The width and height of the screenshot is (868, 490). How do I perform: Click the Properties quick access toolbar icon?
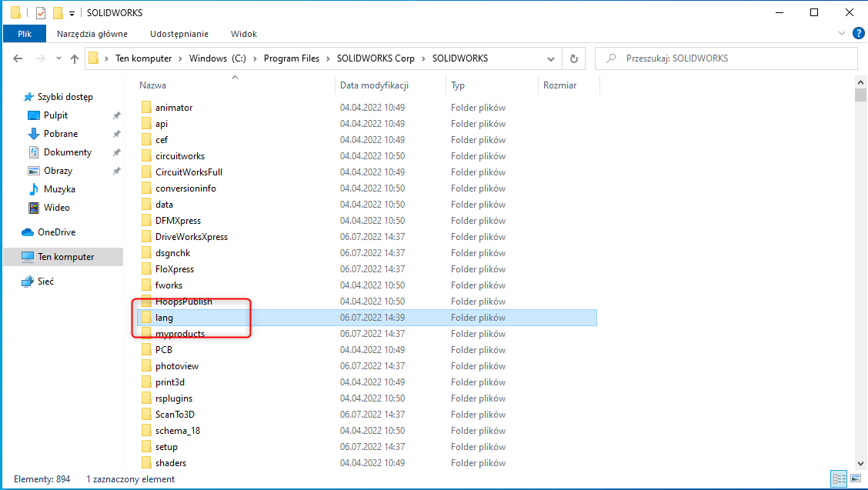coord(41,12)
